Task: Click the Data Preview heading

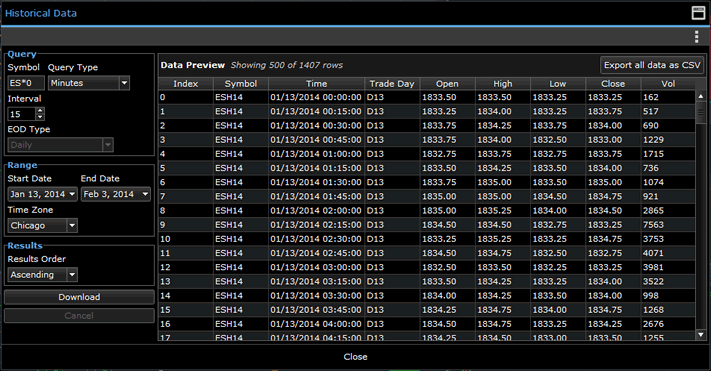Action: [x=193, y=65]
